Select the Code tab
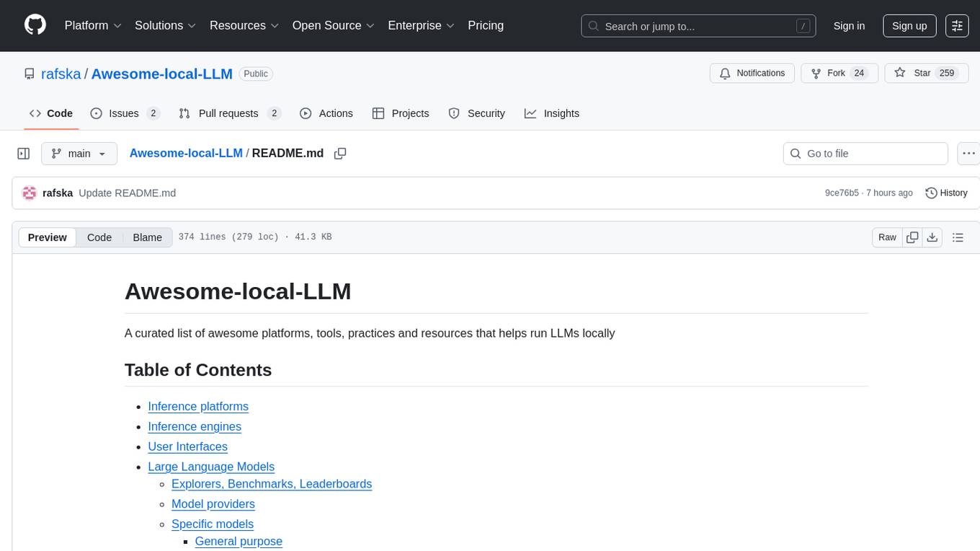The width and height of the screenshot is (980, 551). [51, 113]
